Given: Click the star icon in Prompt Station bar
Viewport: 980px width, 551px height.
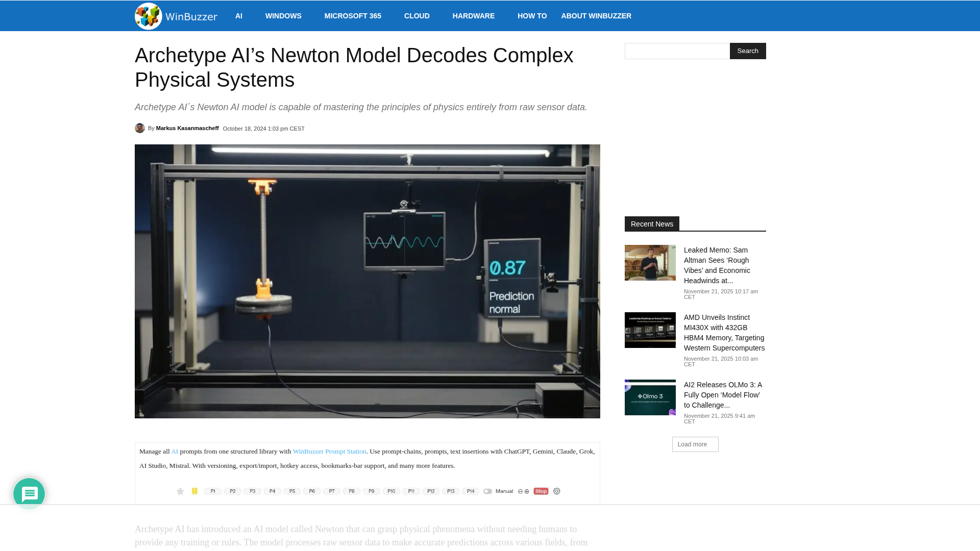Looking at the screenshot, I should (180, 491).
